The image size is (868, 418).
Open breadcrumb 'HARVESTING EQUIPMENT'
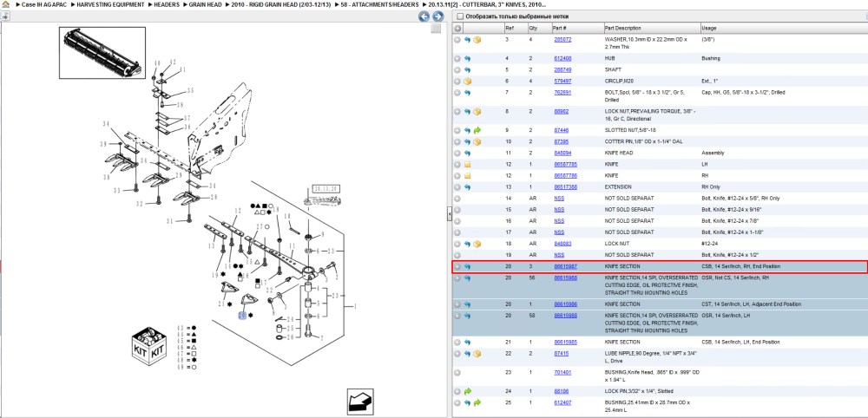[111, 4]
